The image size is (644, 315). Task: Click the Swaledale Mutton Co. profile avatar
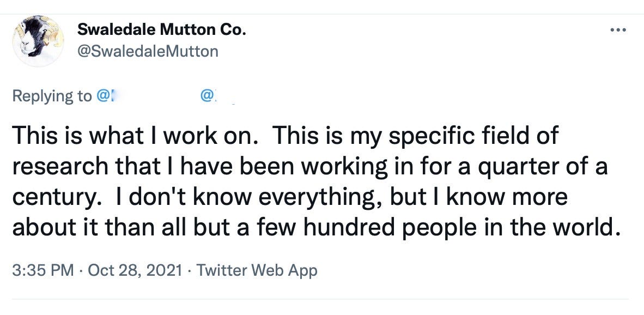click(38, 41)
